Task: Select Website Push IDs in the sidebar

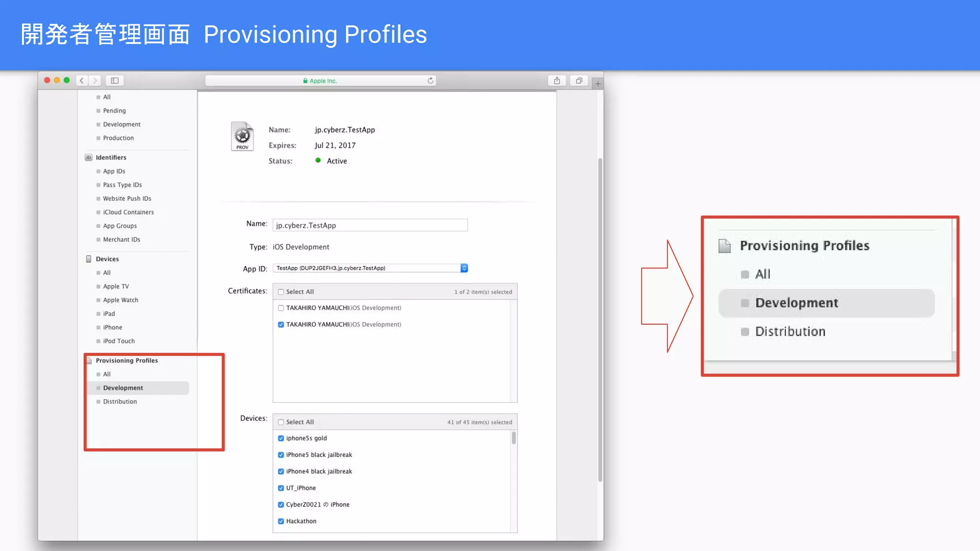Action: coord(127,198)
